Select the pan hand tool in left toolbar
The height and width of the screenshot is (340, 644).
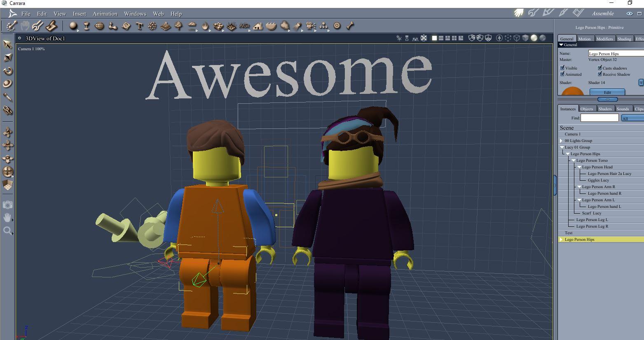tap(7, 217)
